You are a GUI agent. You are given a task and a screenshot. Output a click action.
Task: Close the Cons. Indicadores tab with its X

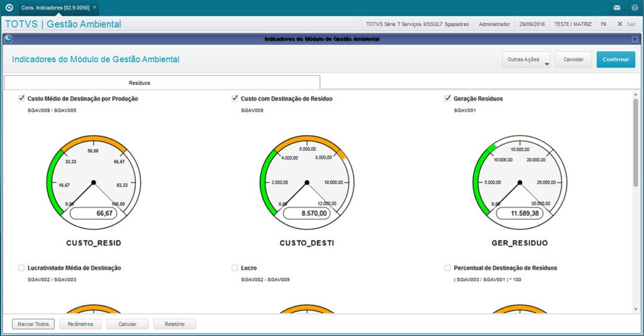tap(94, 8)
